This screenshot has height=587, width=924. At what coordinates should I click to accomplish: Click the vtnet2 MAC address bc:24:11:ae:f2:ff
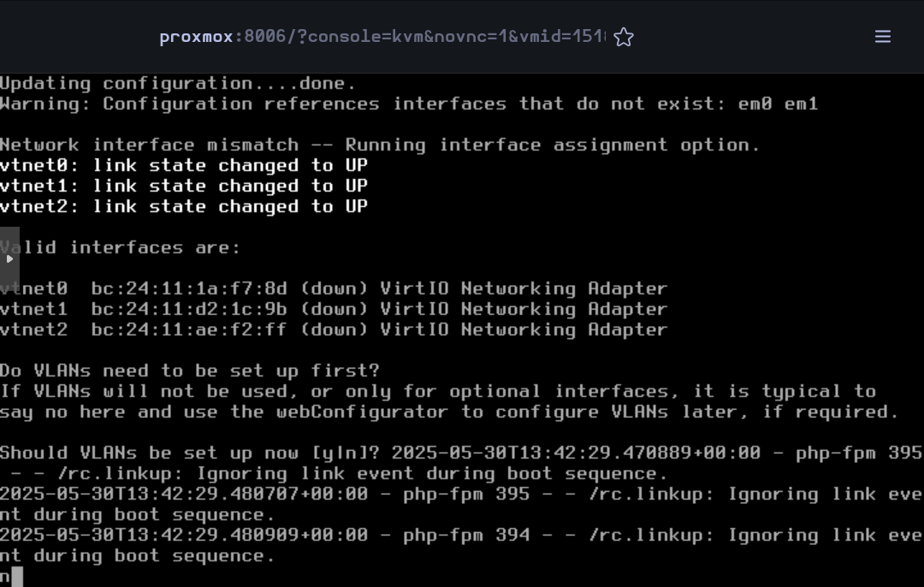point(189,329)
